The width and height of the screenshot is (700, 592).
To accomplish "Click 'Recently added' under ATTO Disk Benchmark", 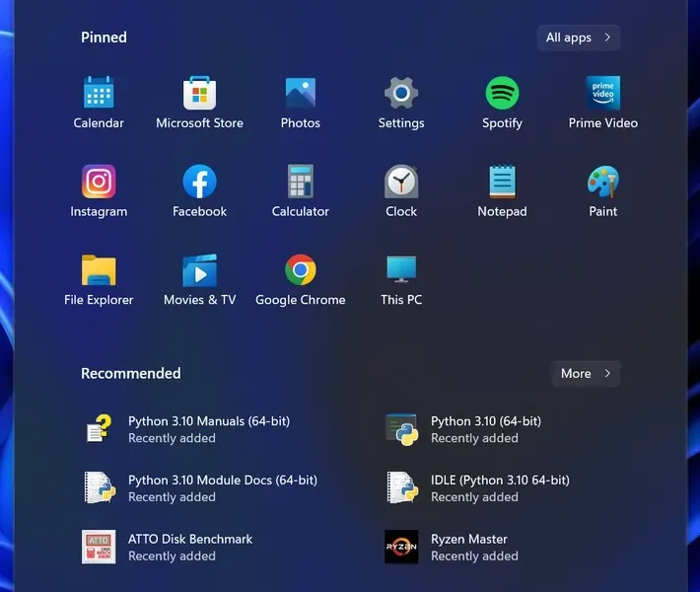I will pyautogui.click(x=172, y=555).
